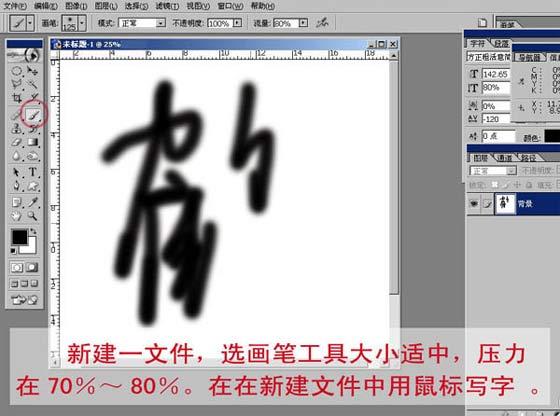Open the 图层(L) menu
The height and width of the screenshot is (416, 560).
click(106, 6)
